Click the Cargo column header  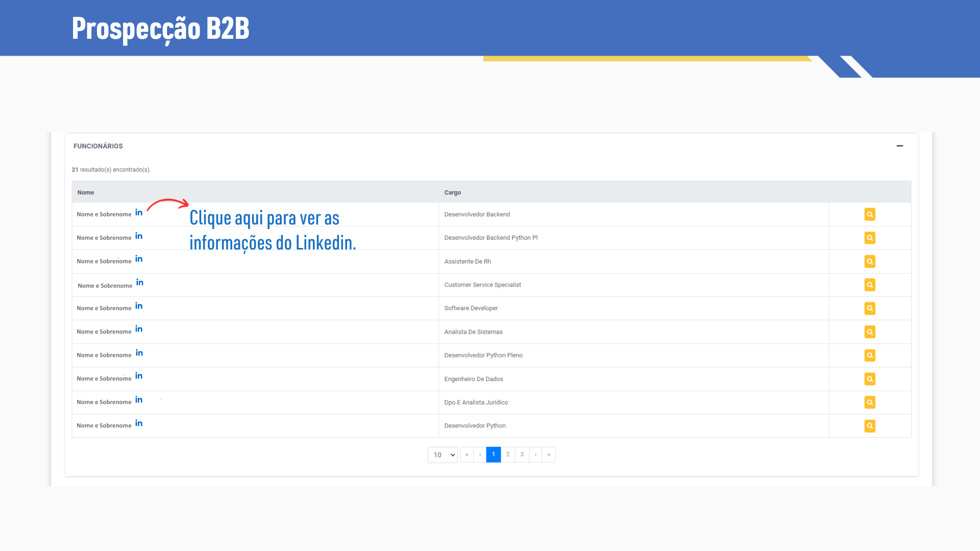[x=452, y=192]
